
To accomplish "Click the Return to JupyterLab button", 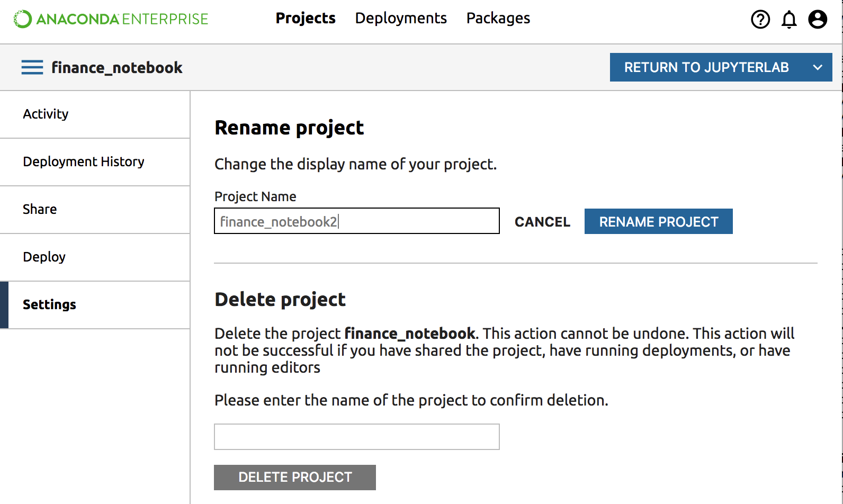I will coord(706,67).
